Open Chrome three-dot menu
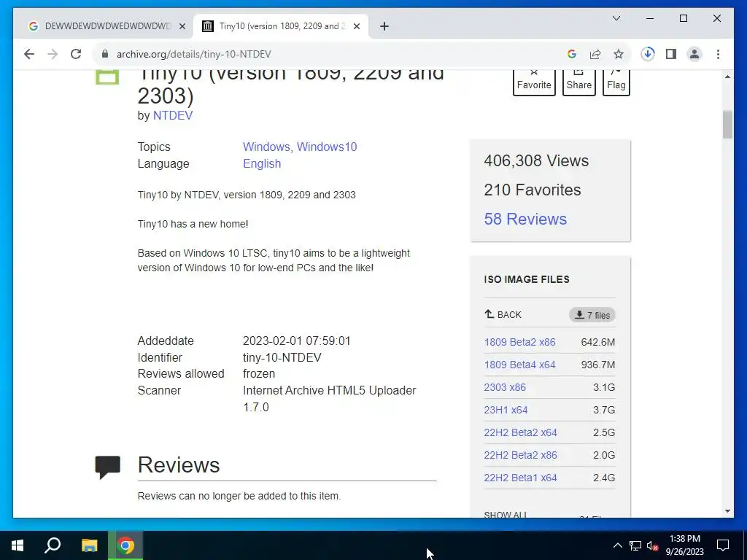Image resolution: width=747 pixels, height=560 pixels. point(718,54)
